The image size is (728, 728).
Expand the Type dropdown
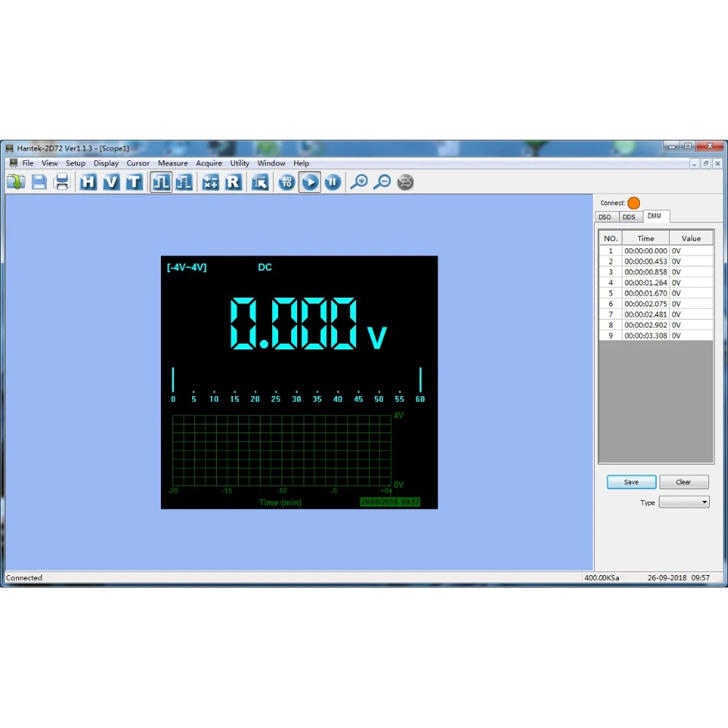point(684,502)
